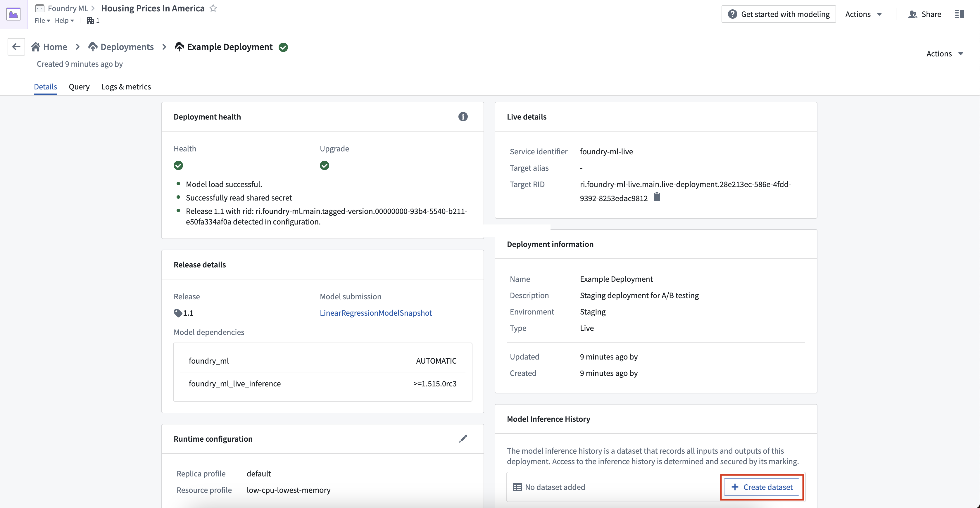Screen dimensions: 980x508
Task: Open the Deployment health info icon
Action: pos(463,117)
